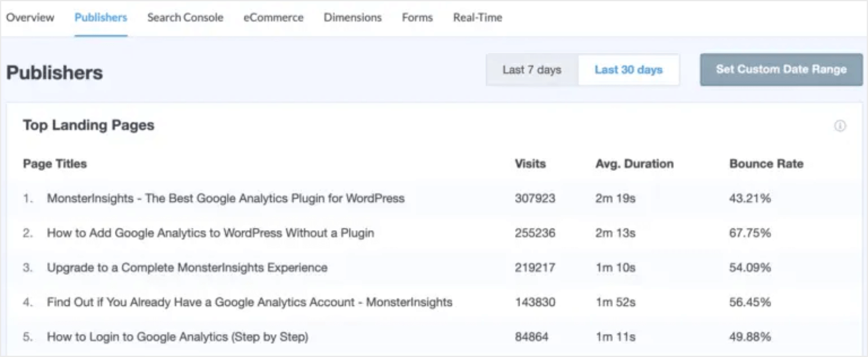
Task: Open the eCommerce report tab
Action: [273, 18]
